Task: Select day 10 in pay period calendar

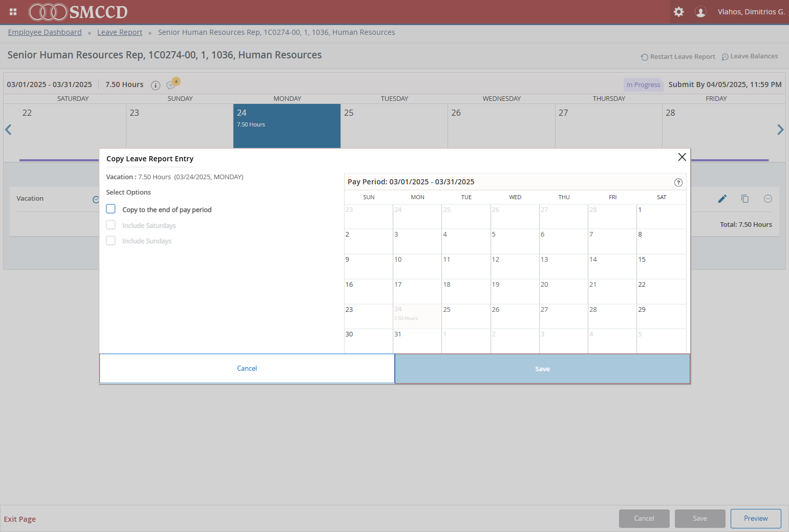Action: 417,266
